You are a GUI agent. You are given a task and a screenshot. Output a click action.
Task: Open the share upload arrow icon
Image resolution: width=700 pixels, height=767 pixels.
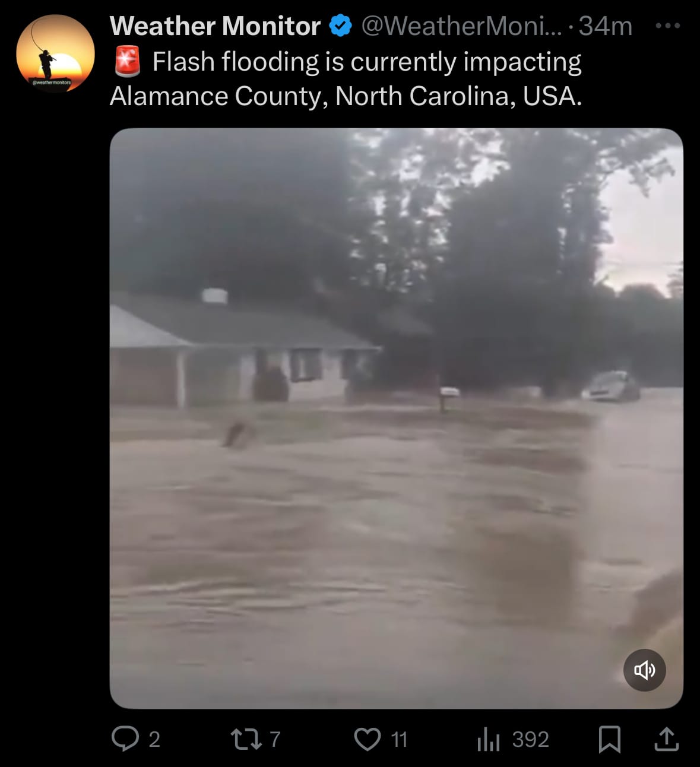[x=666, y=739]
